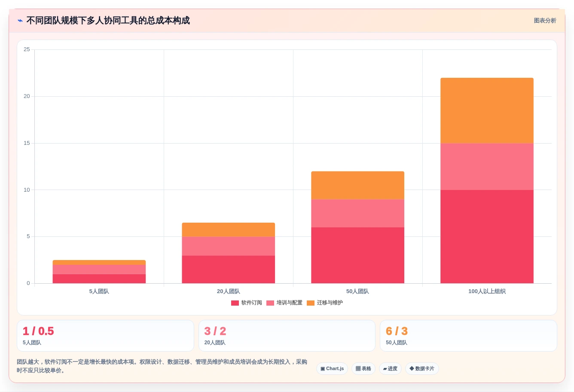Viewport: 574px width, 392px height.
Task: Click the y-axis value 15
Action: pos(27,143)
